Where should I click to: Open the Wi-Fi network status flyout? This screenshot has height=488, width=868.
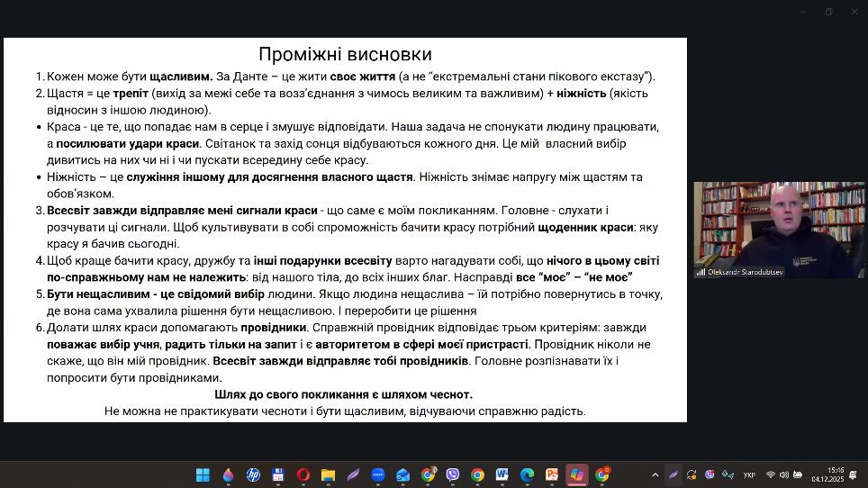(x=771, y=474)
